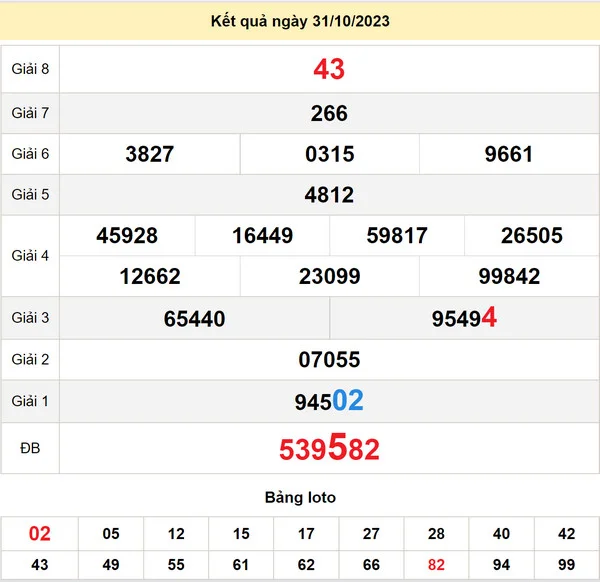This screenshot has height=582, width=600.
Task: Click the Giải 5 result 4812
Action: click(x=329, y=195)
